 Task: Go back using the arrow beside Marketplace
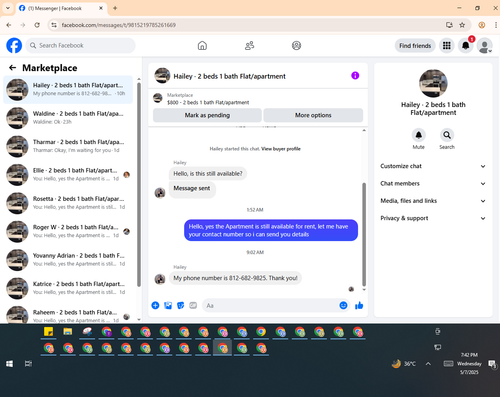click(x=13, y=68)
